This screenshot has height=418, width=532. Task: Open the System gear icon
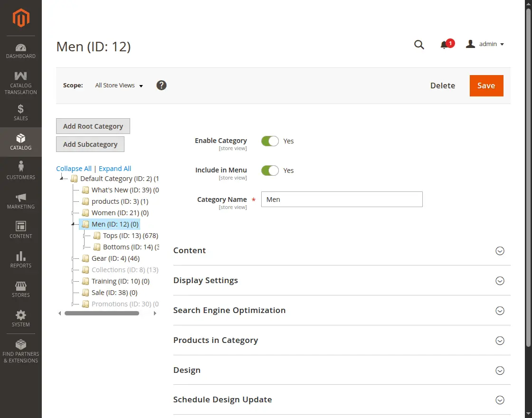coord(20,318)
